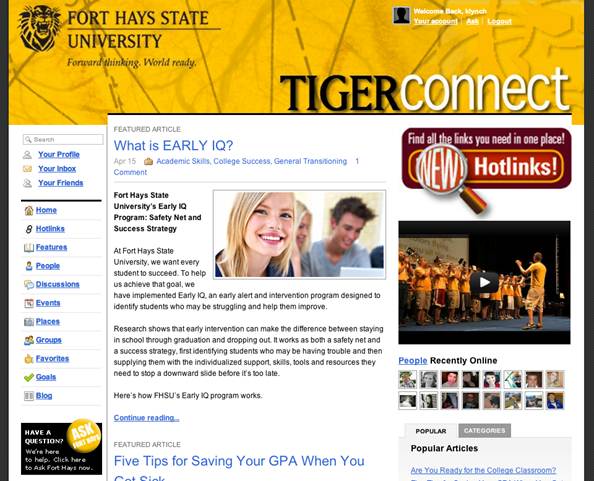Click the Discussions speech bubble icon
This screenshot has height=481, width=594.
(x=29, y=285)
